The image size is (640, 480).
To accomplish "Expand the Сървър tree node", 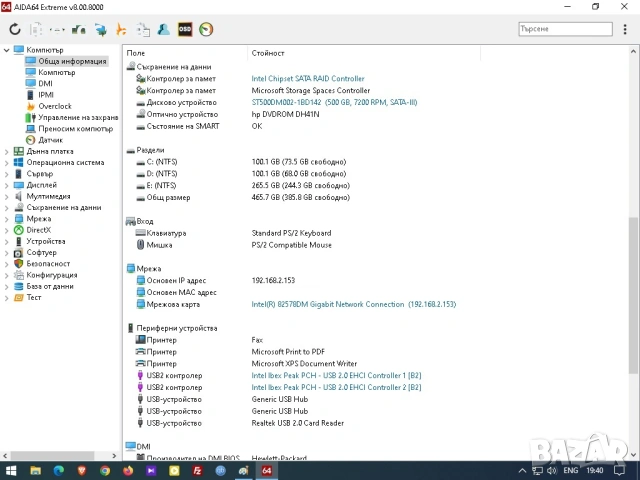I will coord(6,174).
